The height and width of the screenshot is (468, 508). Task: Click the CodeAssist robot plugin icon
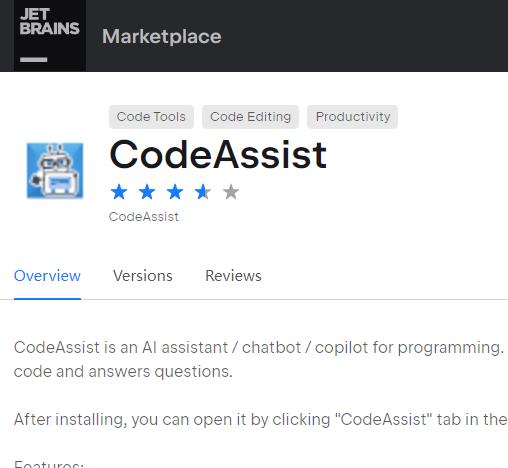[x=55, y=171]
